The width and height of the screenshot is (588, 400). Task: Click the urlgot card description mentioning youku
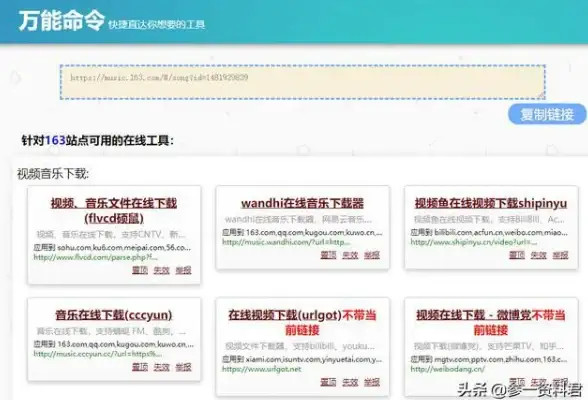pos(300,346)
